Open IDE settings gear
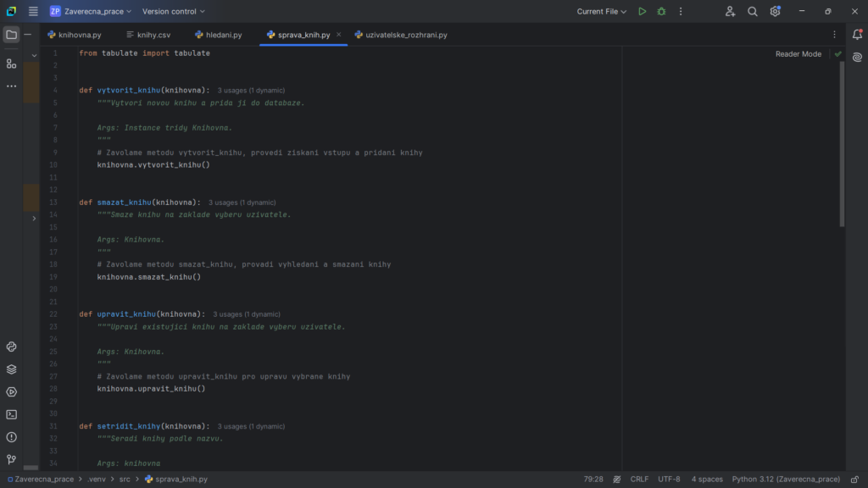 (x=775, y=11)
